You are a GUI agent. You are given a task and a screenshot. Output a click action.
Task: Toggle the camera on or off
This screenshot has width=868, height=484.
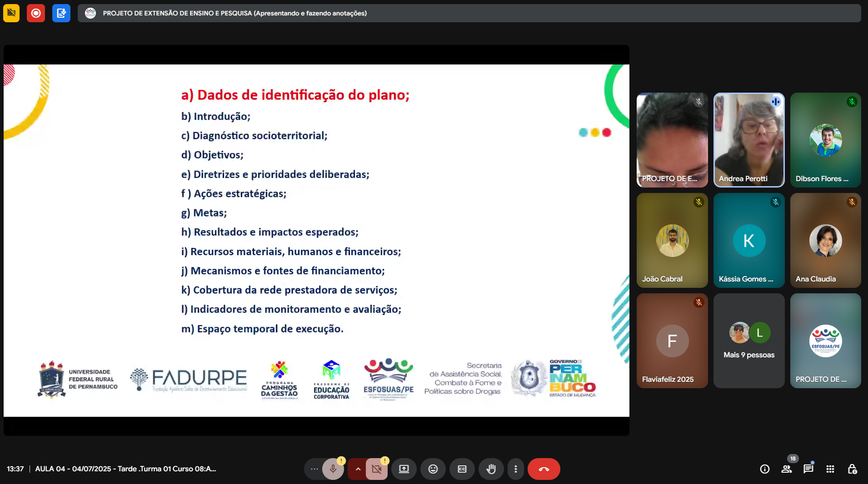tap(377, 469)
